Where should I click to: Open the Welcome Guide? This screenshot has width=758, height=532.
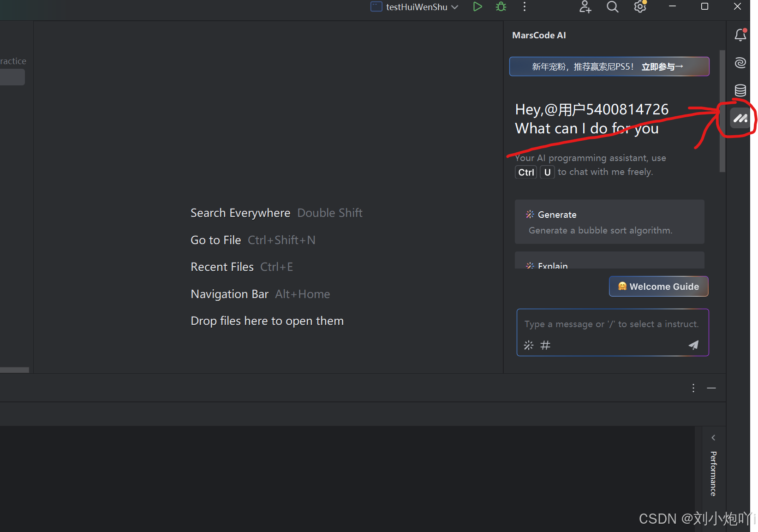pyautogui.click(x=658, y=287)
